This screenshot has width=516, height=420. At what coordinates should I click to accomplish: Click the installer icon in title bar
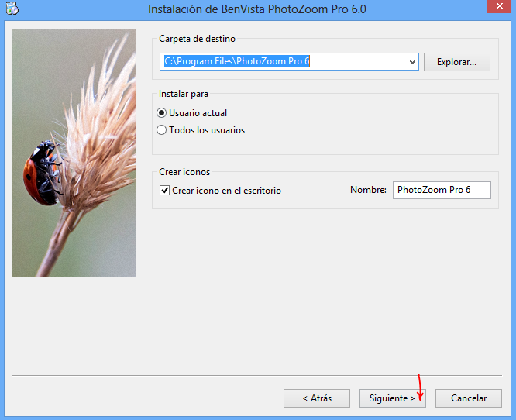point(12,9)
